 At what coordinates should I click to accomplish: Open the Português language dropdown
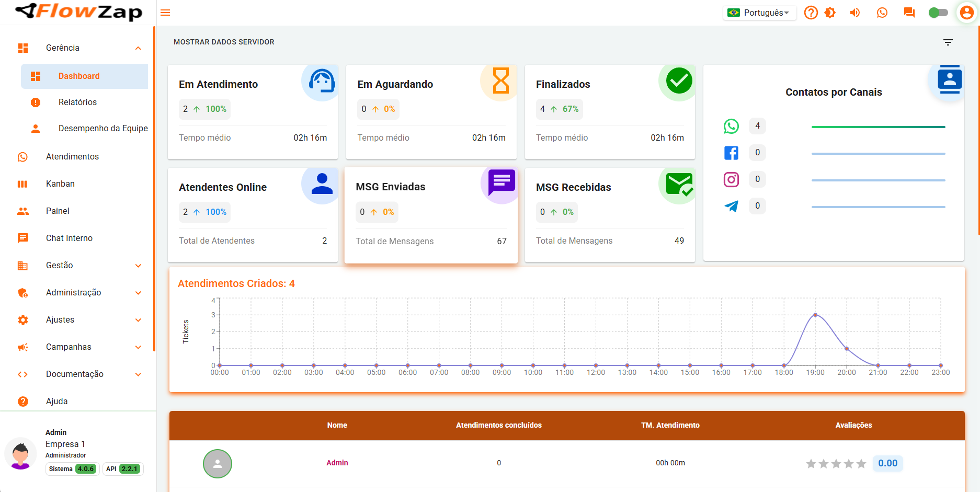click(x=760, y=13)
